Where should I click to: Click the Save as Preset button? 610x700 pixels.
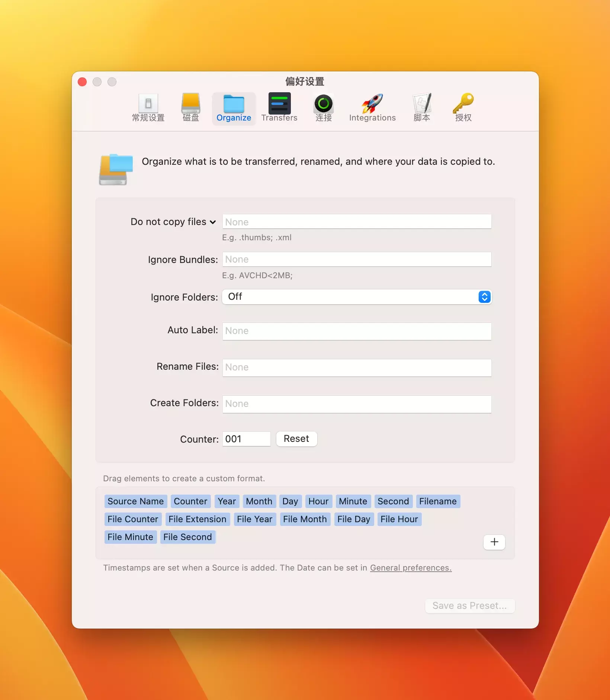(x=469, y=606)
